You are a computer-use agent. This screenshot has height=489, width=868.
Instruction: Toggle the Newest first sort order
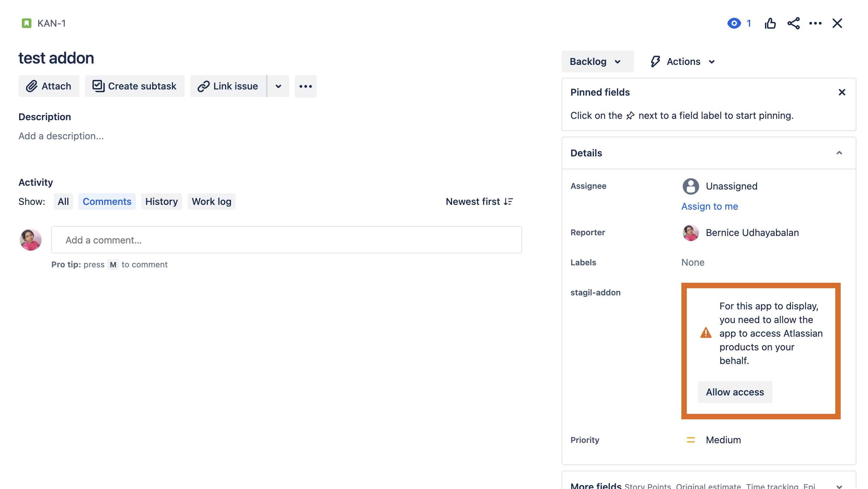point(479,201)
